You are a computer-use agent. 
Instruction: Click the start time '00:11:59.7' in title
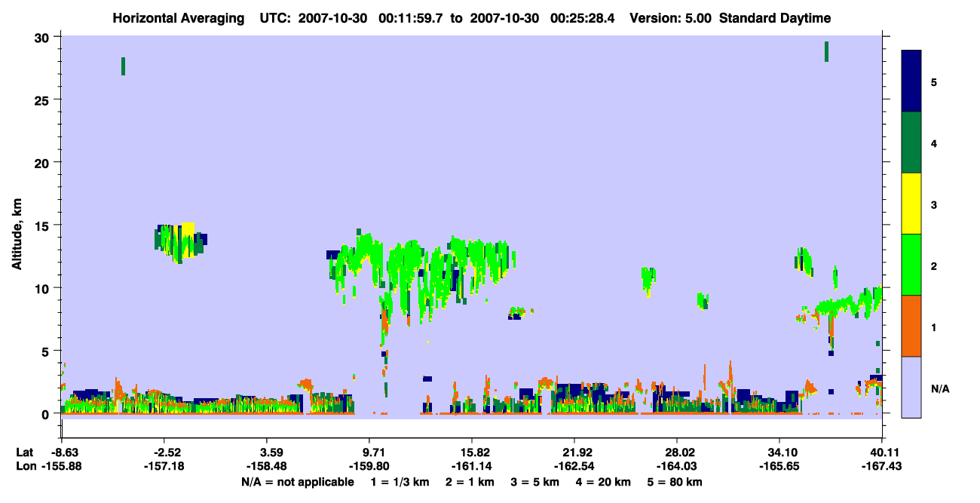[x=412, y=18]
